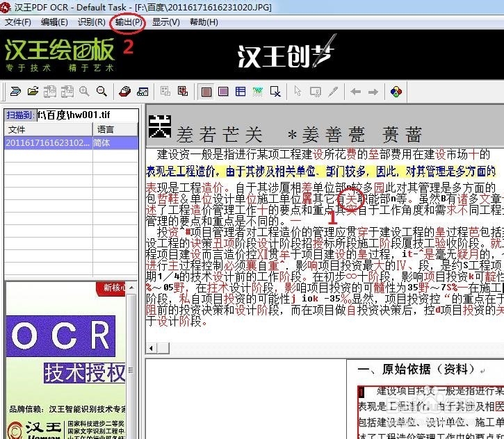
Task: Click the horizontal scrollbar thumb in text pane
Action: (163, 348)
